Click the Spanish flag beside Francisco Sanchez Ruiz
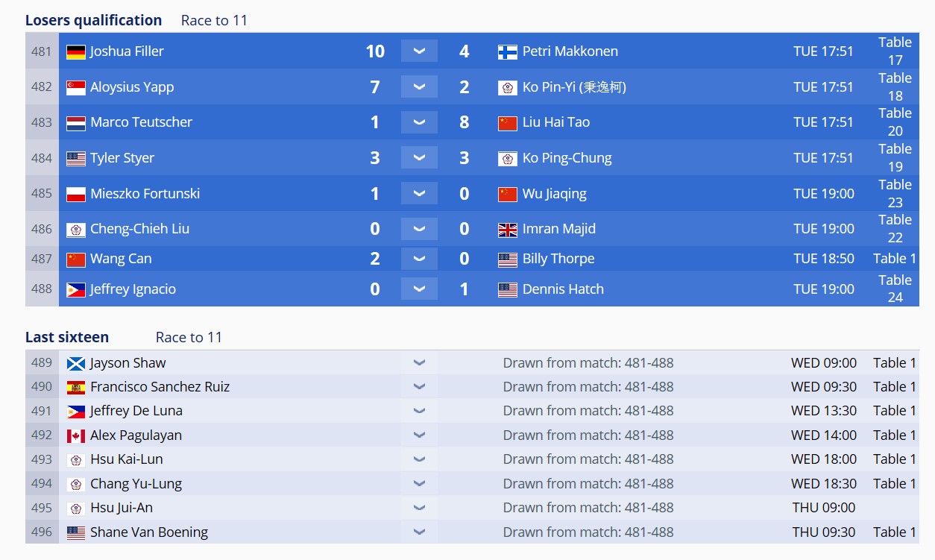The width and height of the screenshot is (935, 560). (x=76, y=388)
